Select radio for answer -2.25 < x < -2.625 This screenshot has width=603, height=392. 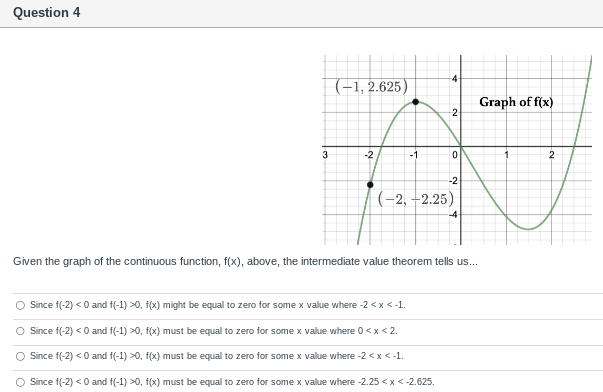20,382
